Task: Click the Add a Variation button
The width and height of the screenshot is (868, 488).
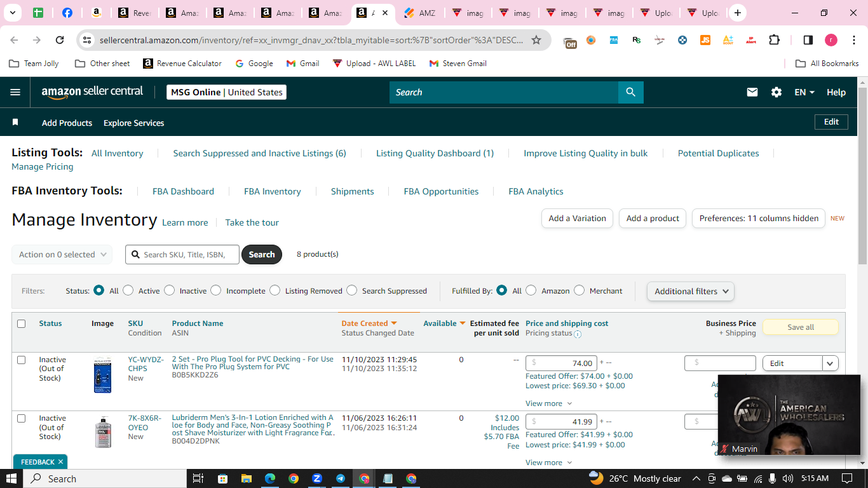Action: pos(578,218)
